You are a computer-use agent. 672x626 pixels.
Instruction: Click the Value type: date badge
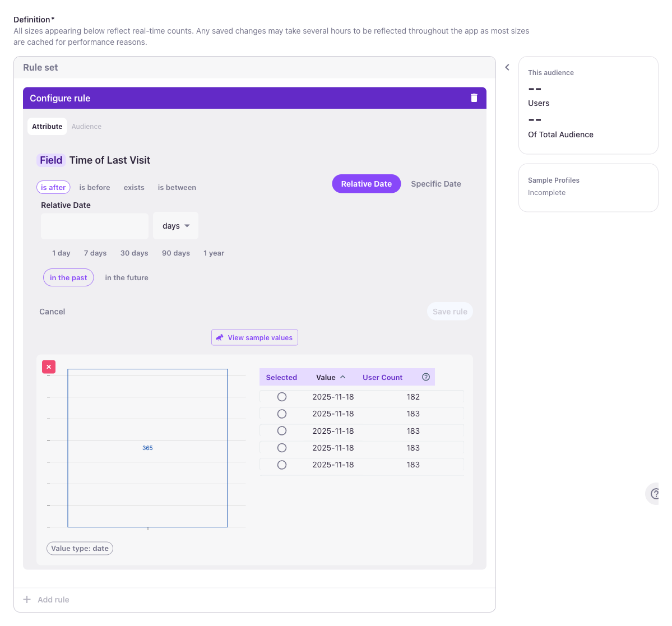pyautogui.click(x=80, y=549)
